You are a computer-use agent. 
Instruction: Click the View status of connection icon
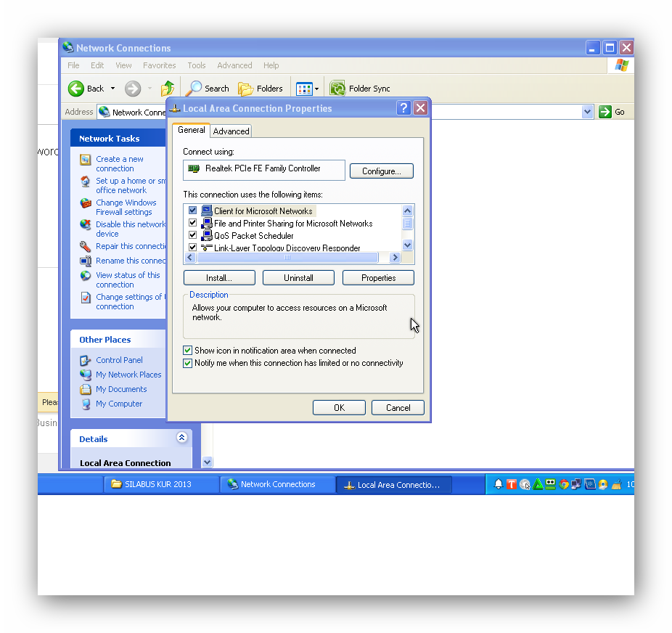[86, 276]
